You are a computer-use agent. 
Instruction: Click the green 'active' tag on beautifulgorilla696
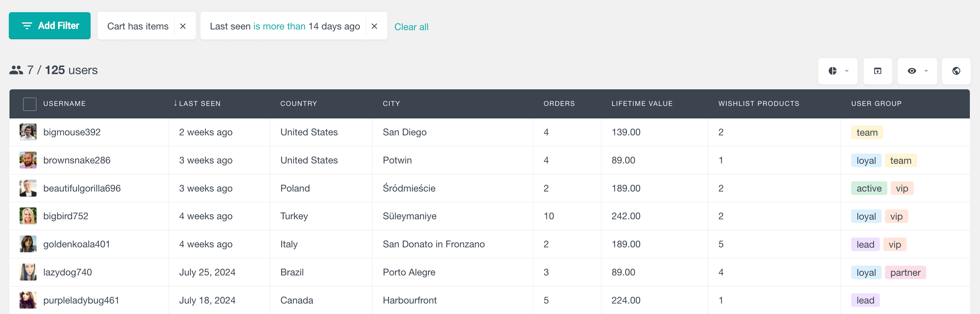(x=868, y=188)
